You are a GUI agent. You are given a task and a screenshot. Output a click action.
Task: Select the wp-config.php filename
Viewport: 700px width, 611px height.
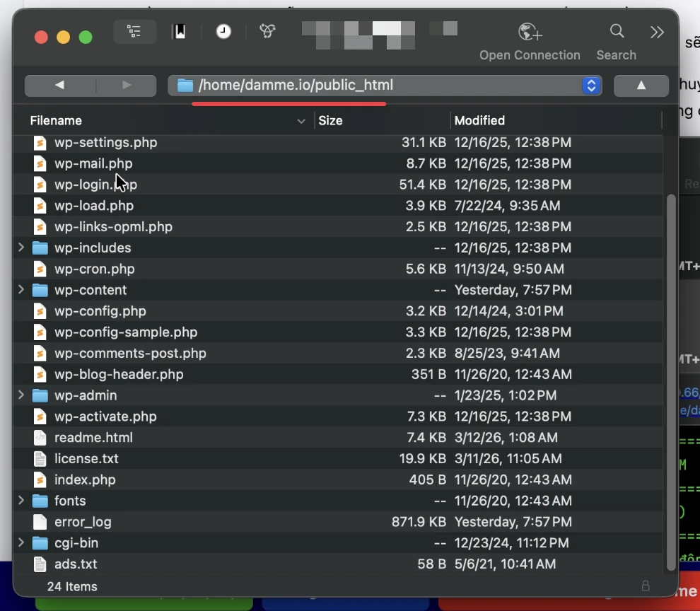pyautogui.click(x=100, y=311)
